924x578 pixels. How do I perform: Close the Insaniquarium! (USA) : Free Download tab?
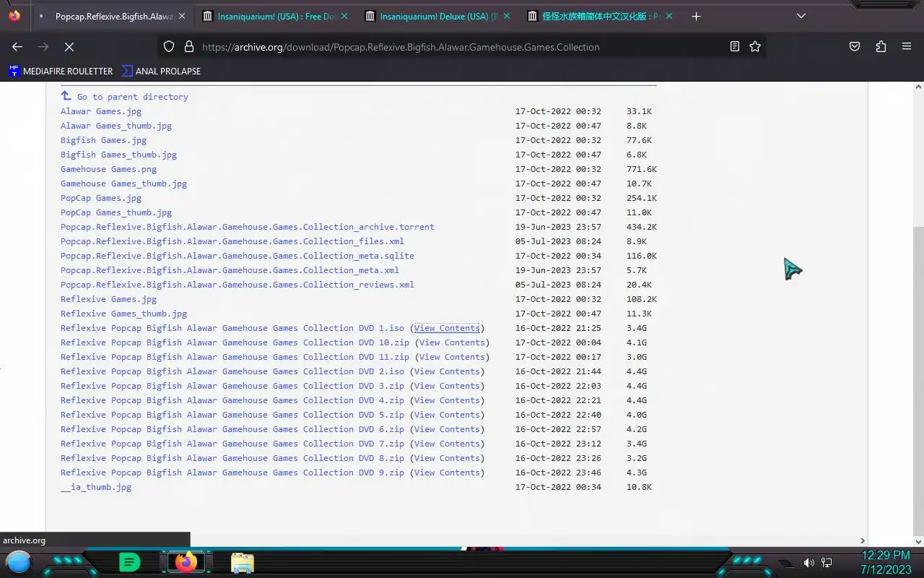344,16
